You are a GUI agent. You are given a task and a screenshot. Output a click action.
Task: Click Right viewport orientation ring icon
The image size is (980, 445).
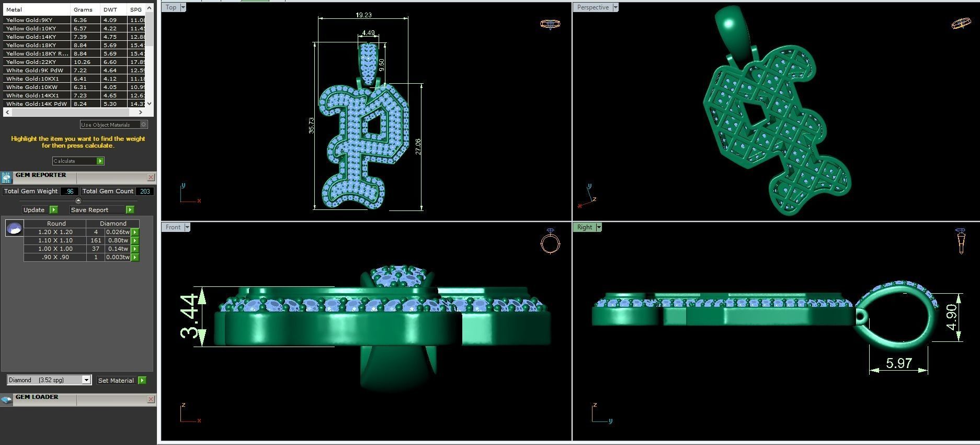[961, 241]
